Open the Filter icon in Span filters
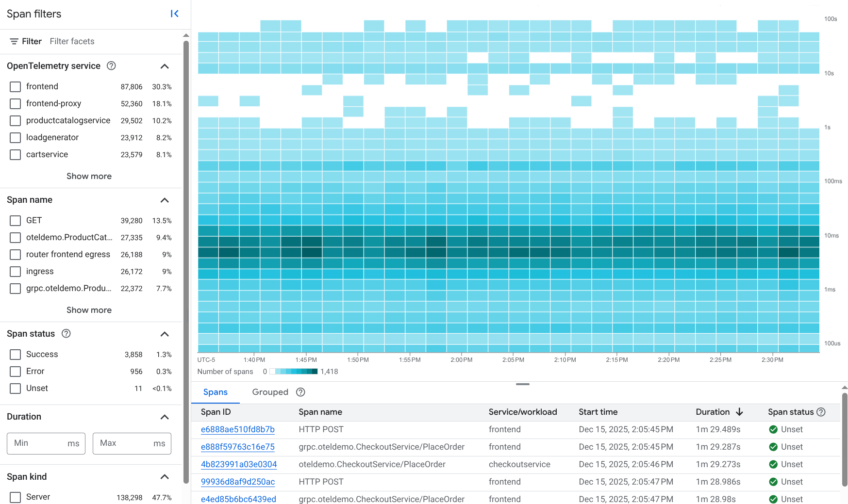The height and width of the screenshot is (504, 848). (x=15, y=41)
